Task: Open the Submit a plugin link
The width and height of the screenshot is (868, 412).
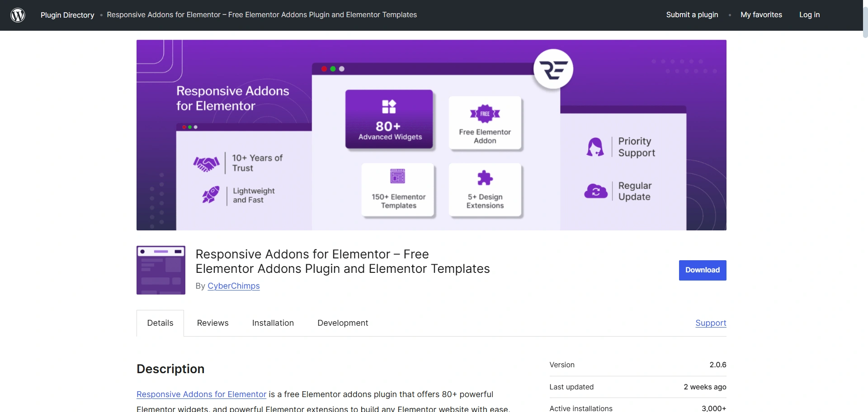Action: [x=692, y=15]
